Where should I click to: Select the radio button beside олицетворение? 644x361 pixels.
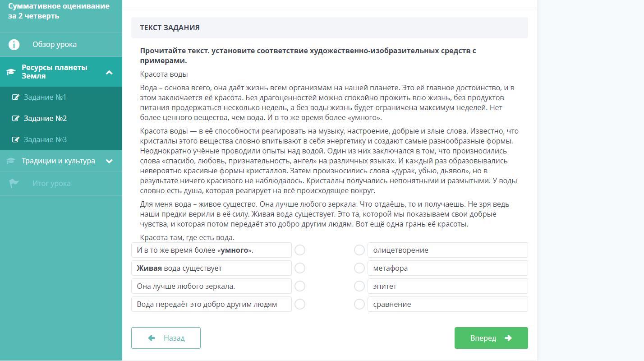359,250
